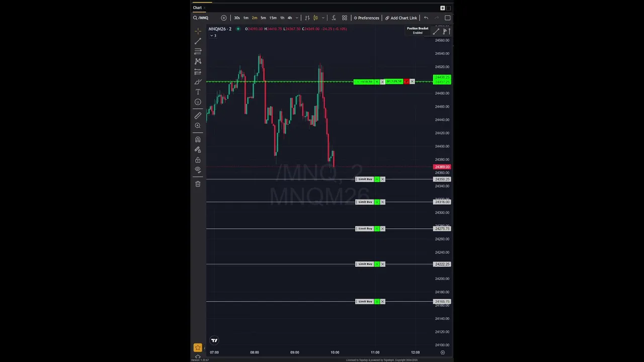The height and width of the screenshot is (362, 644).
Task: Open the TradingView logo link
Action: (214, 340)
